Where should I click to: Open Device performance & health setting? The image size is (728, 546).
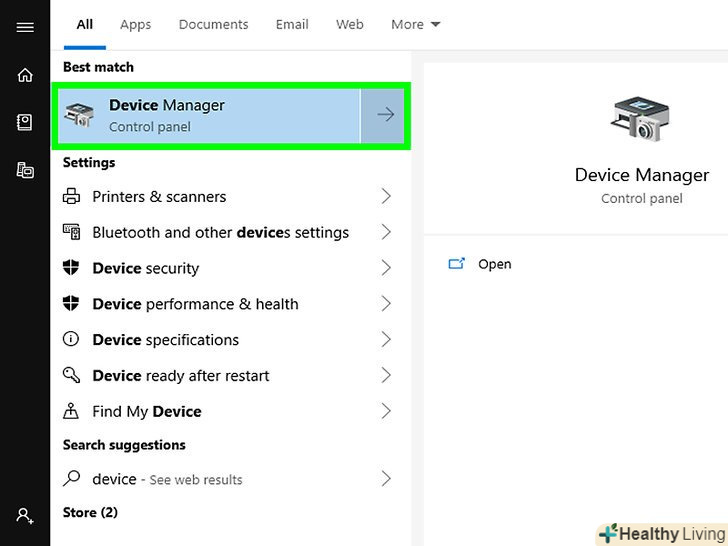(x=231, y=304)
